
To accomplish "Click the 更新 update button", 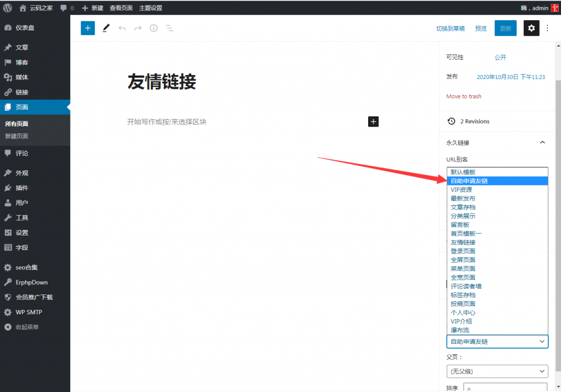I will tap(505, 28).
